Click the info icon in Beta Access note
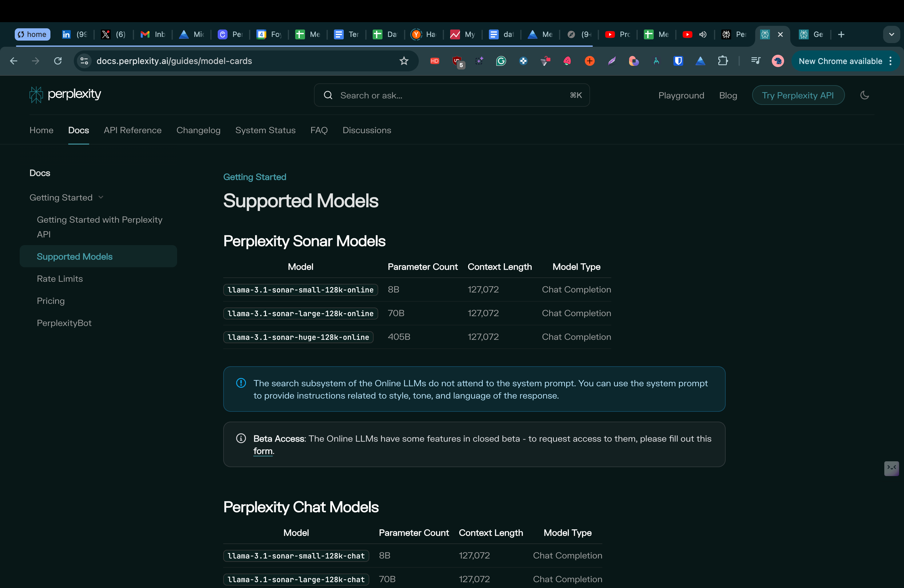Screen dimensions: 904x588 (241, 438)
